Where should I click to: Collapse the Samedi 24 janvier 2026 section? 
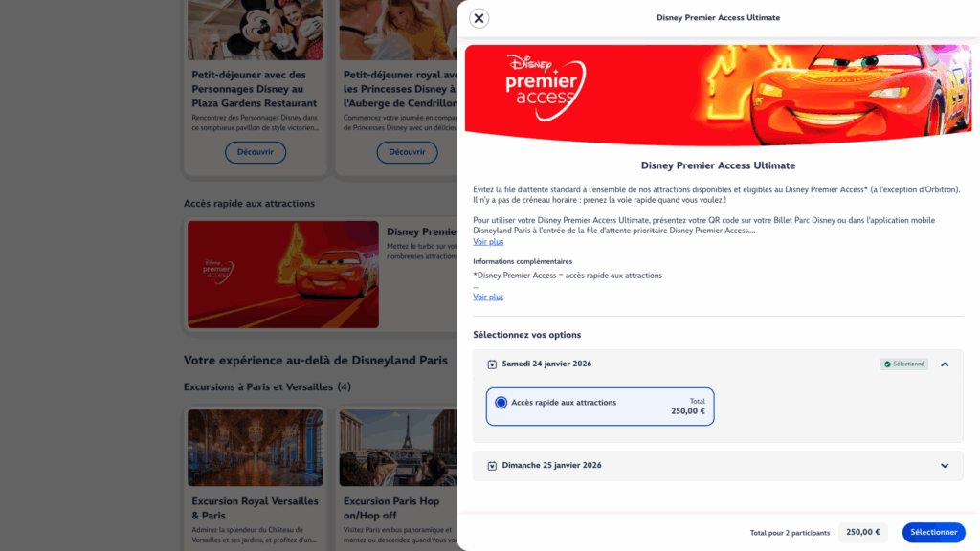click(x=945, y=364)
